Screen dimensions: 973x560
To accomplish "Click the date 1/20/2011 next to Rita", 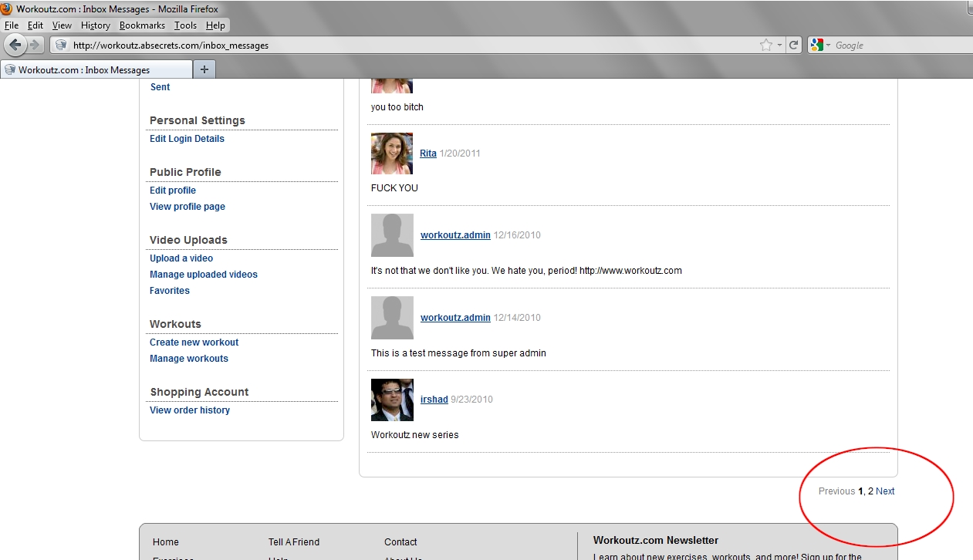I will click(460, 153).
